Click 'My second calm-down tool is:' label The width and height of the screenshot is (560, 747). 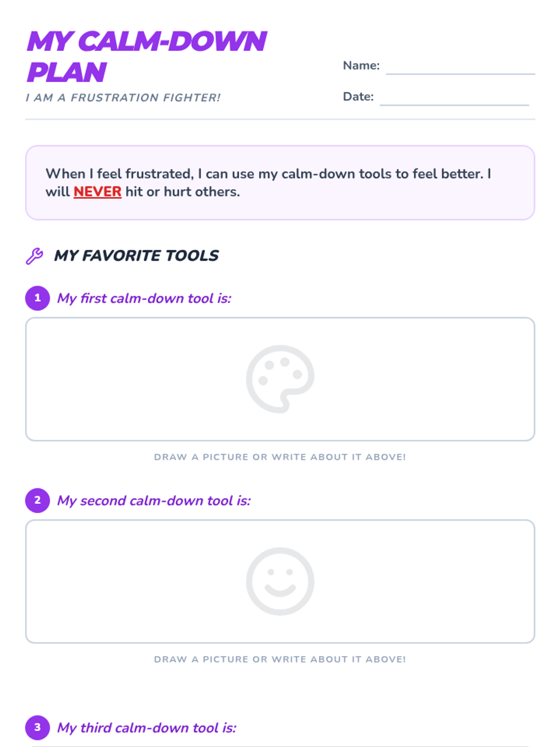[x=154, y=500]
